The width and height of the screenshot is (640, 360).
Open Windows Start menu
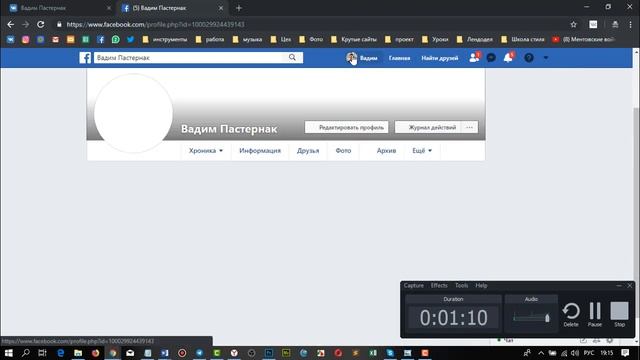[8, 353]
